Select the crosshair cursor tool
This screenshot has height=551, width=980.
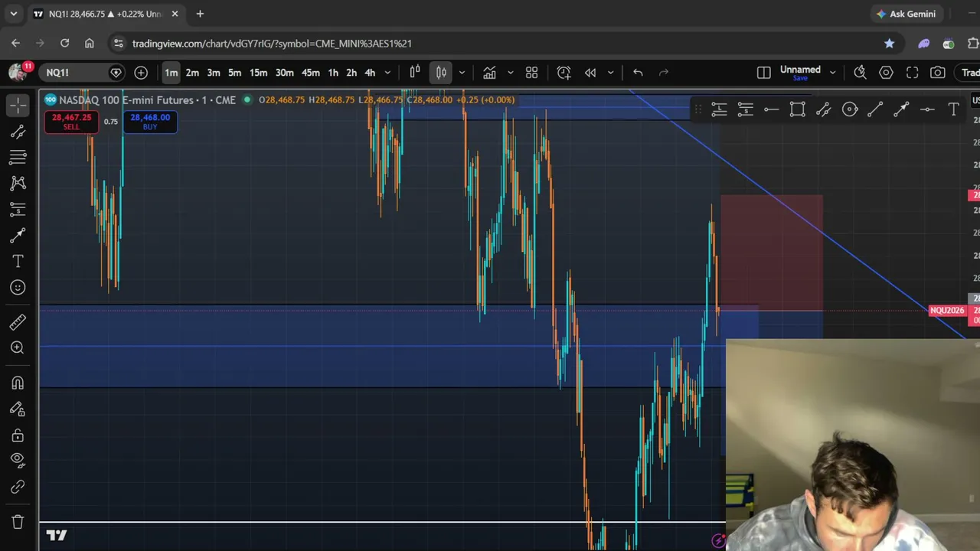18,105
